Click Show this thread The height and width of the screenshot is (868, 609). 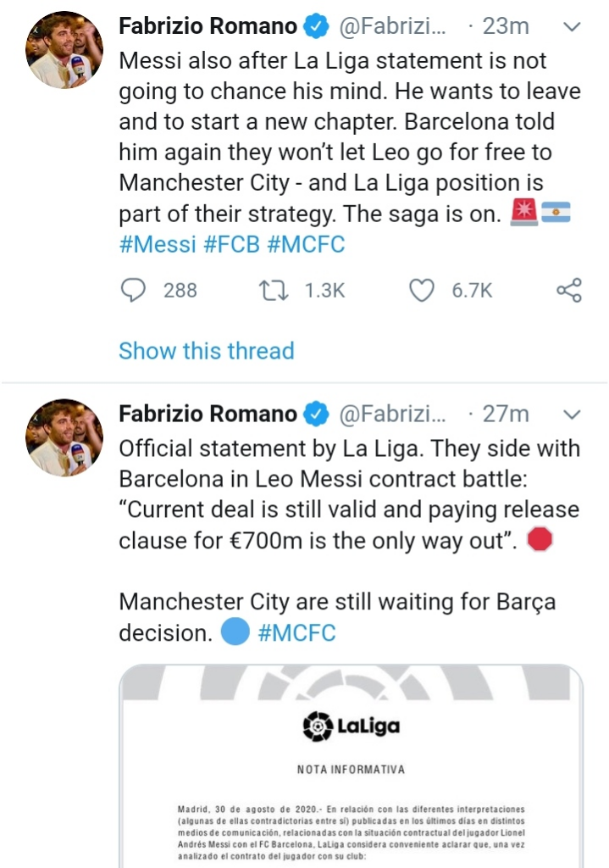click(206, 351)
